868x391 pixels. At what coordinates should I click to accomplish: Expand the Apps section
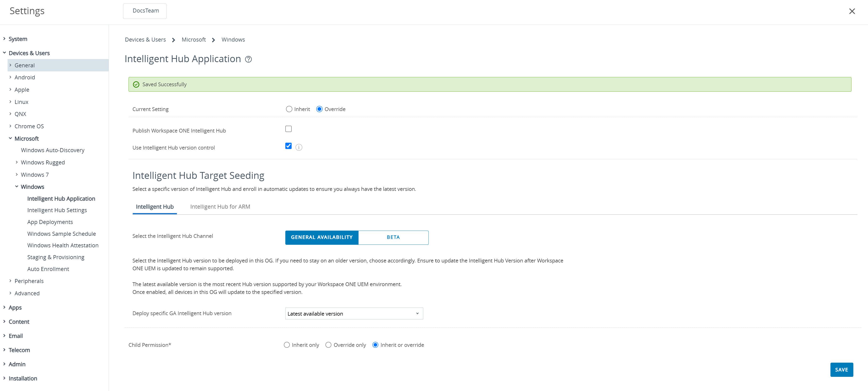click(4, 307)
